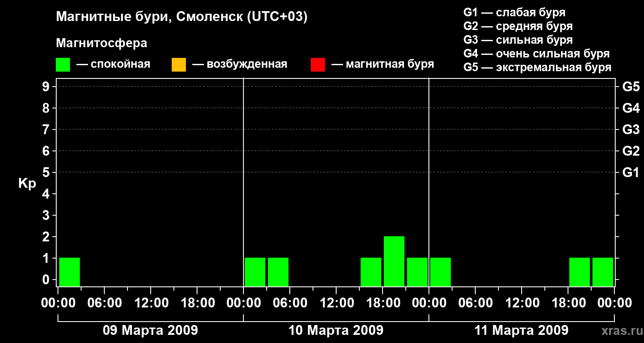The image size is (644, 343).
Task: Click the final '00:00' label at chart end
Action: tap(614, 303)
